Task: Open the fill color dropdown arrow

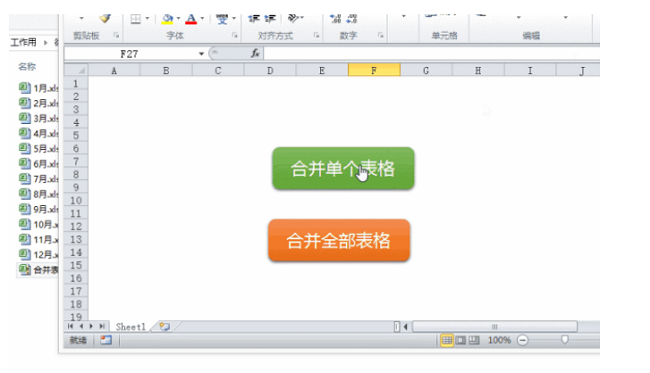Action: pyautogui.click(x=178, y=18)
